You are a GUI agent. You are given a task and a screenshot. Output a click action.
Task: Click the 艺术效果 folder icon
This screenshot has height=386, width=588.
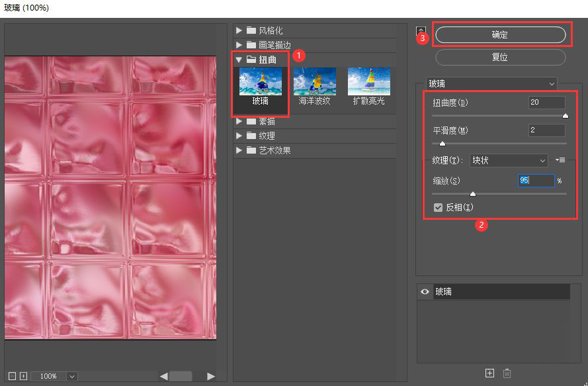coord(251,150)
